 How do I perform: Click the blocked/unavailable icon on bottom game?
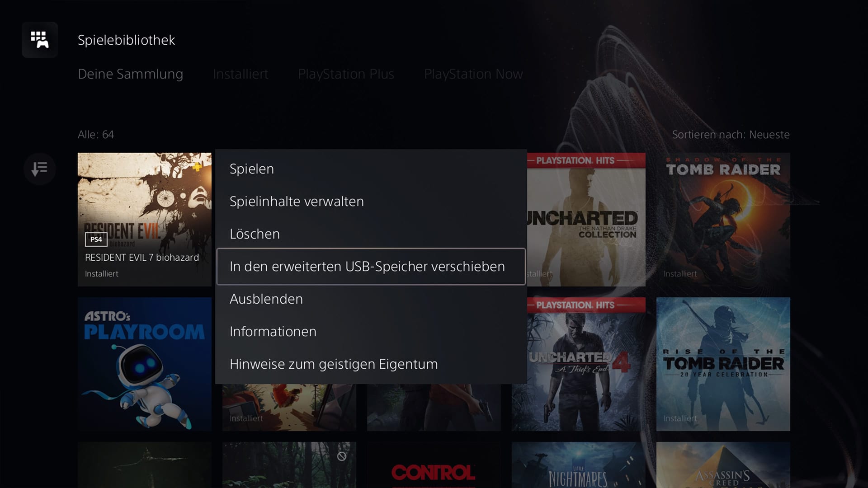[x=341, y=455]
